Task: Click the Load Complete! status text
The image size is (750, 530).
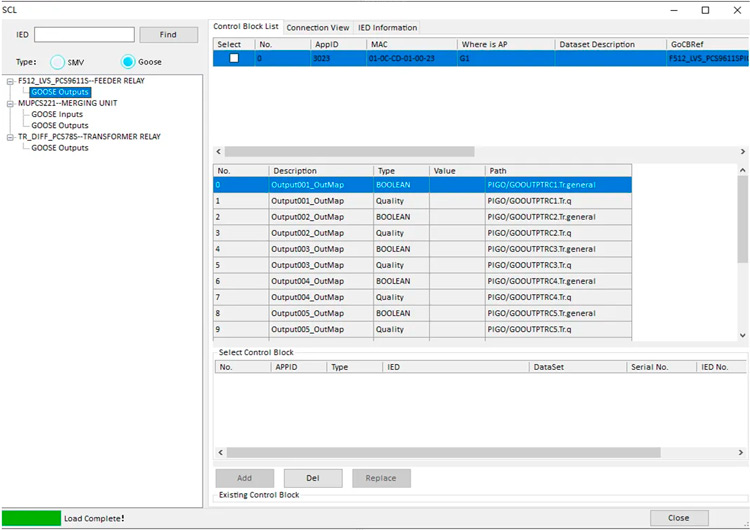Action: coord(94,519)
